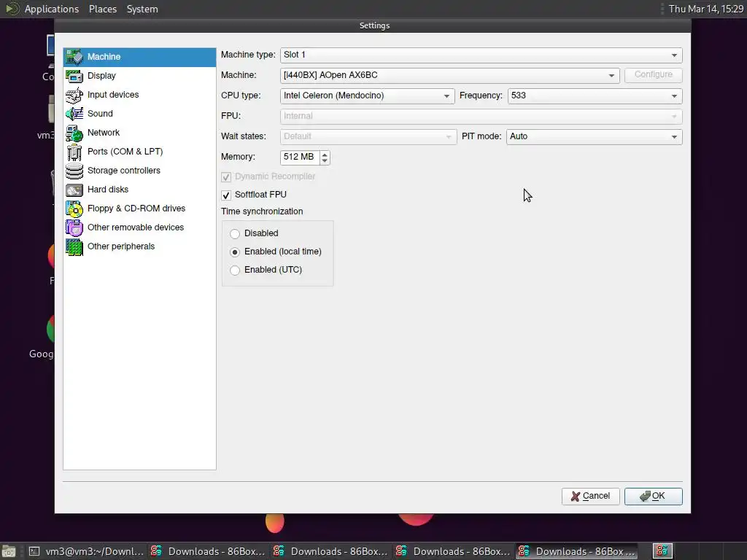
Task: Select the Display category label
Action: click(101, 76)
